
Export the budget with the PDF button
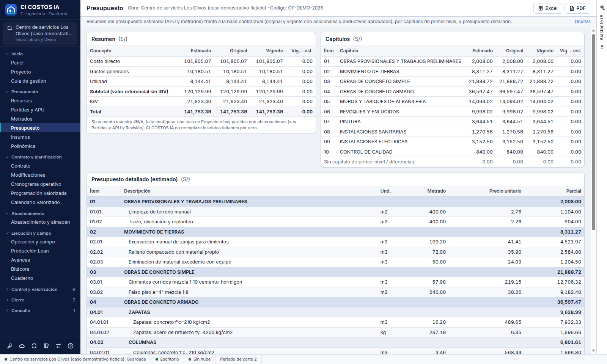point(577,8)
